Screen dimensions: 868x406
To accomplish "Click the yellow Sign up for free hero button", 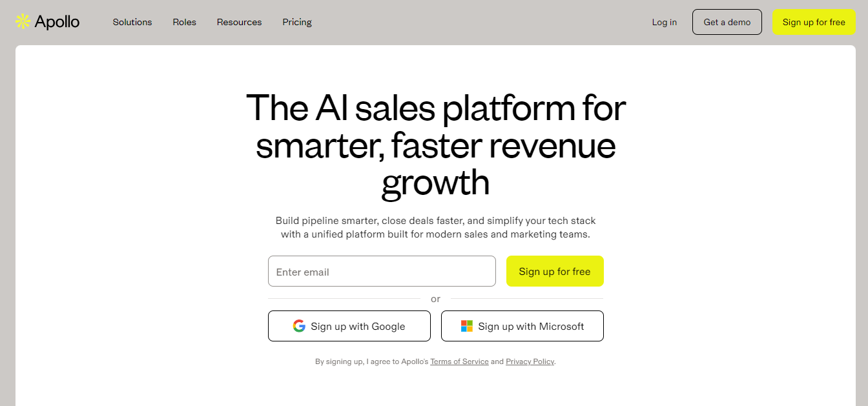I will [x=555, y=271].
